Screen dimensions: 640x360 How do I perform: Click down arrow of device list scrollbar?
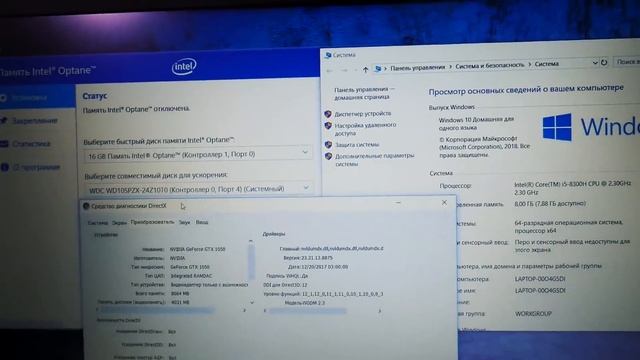click(252, 303)
